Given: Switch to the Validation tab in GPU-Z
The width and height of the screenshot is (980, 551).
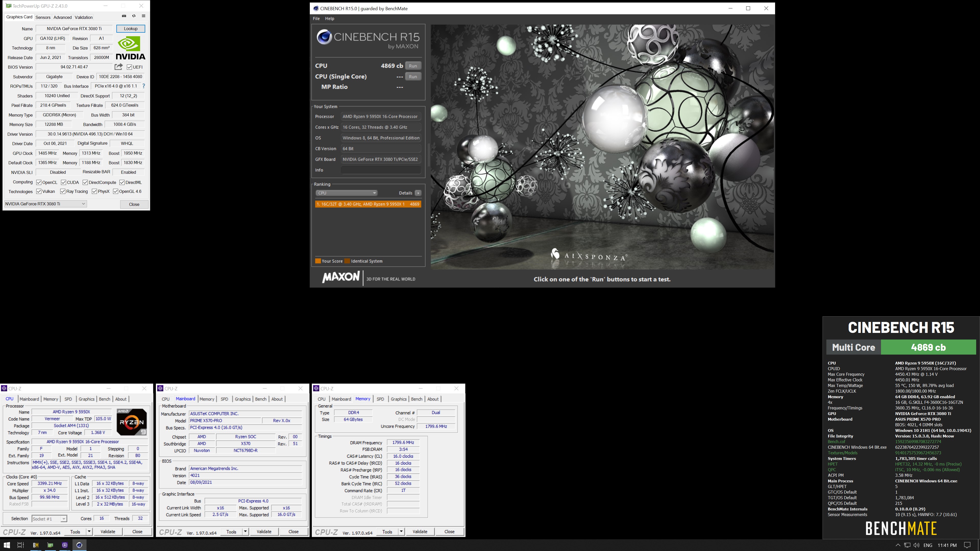Looking at the screenshot, I should 84,17.
